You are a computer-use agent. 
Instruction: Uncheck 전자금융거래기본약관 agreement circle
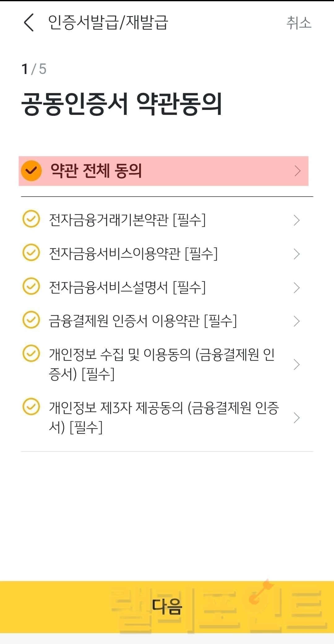click(x=31, y=219)
